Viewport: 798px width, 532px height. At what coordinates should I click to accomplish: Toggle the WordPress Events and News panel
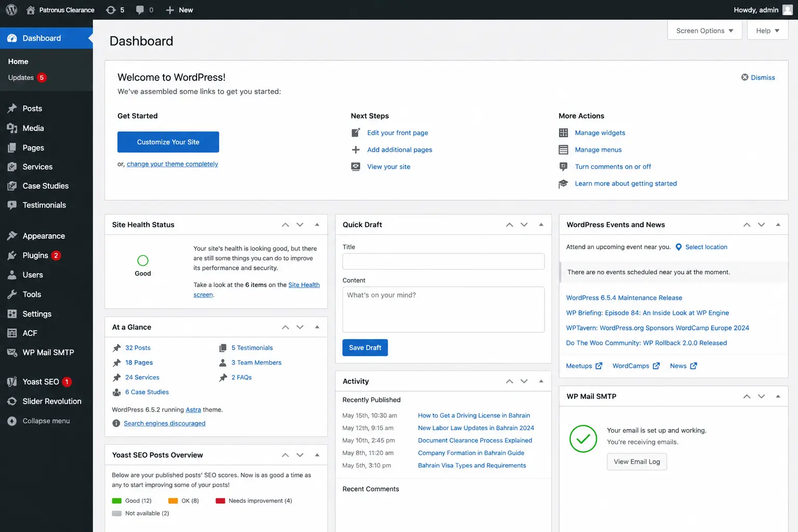[x=778, y=224]
